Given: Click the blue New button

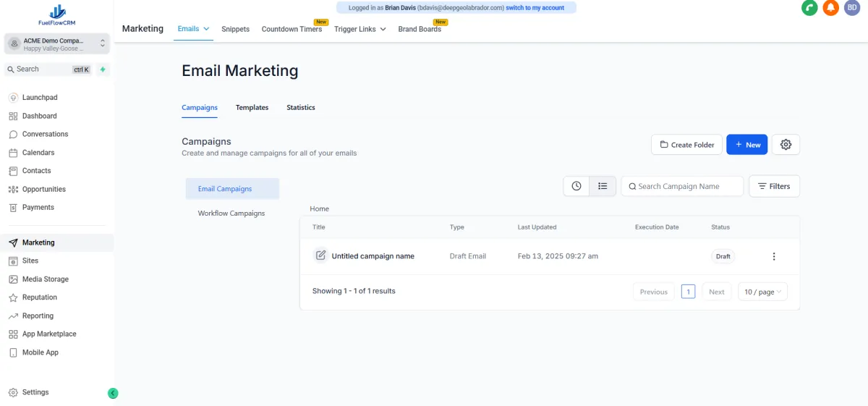Looking at the screenshot, I should pos(746,145).
